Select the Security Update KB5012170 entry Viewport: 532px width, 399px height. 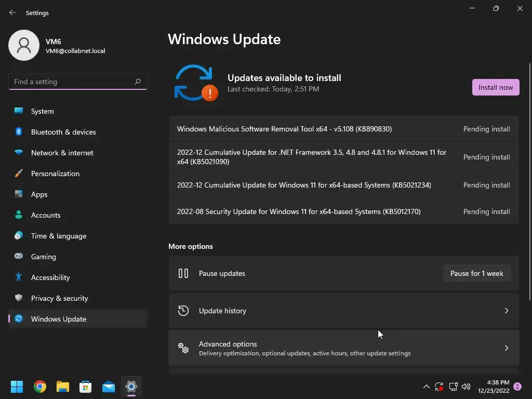pyautogui.click(x=344, y=211)
